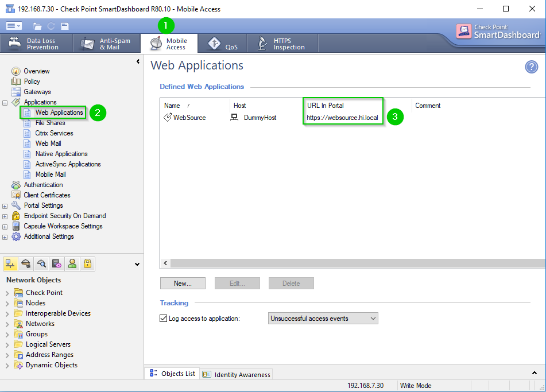
Task: Click the URL In Portal column header
Action: pyautogui.click(x=325, y=106)
